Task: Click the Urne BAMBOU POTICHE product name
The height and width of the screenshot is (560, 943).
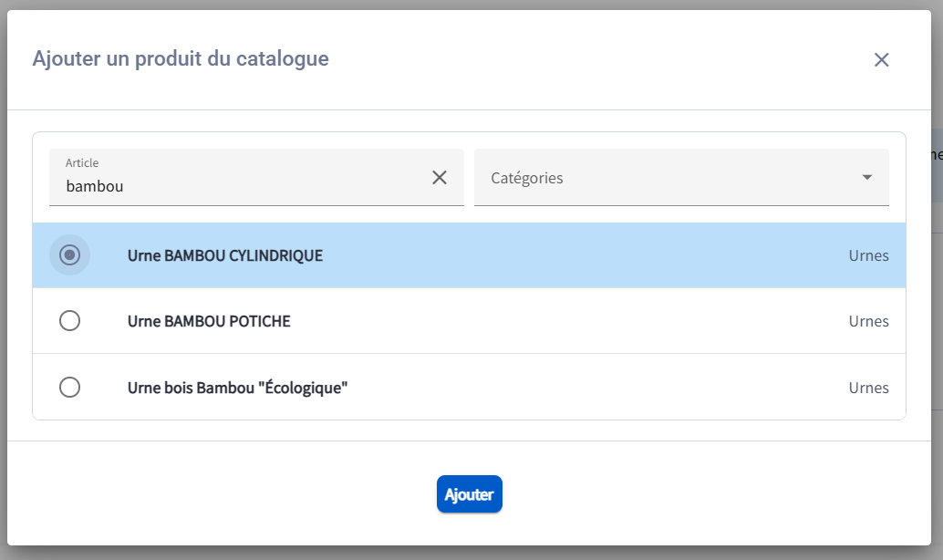Action: (x=209, y=322)
